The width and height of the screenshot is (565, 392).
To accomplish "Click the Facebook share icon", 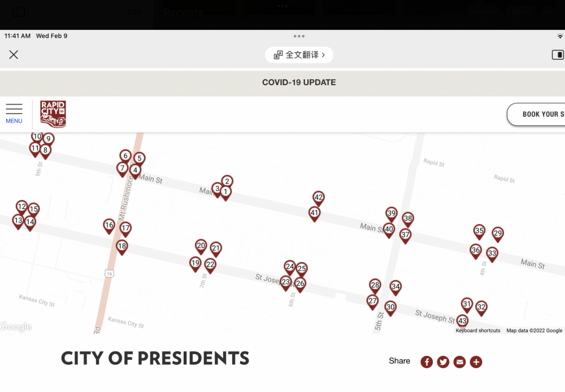I will [x=427, y=362].
